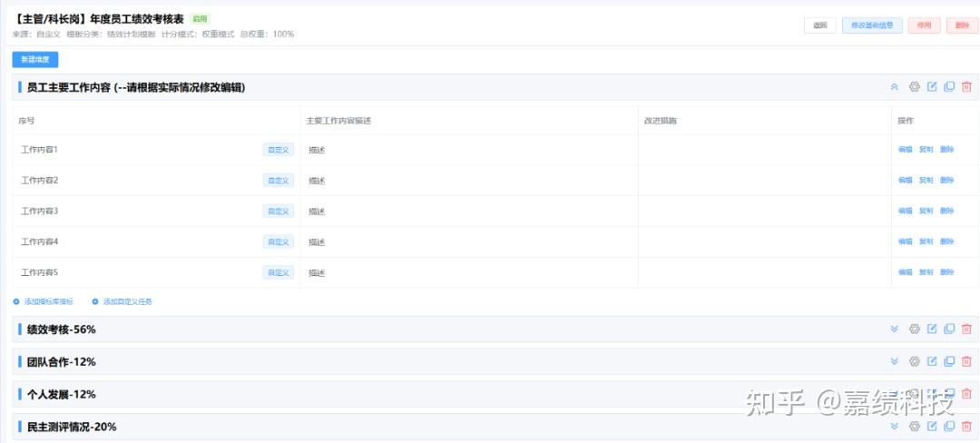The width and height of the screenshot is (980, 443).
Task: Open settings gear for 员工主要工作内容 section
Action: [x=915, y=87]
